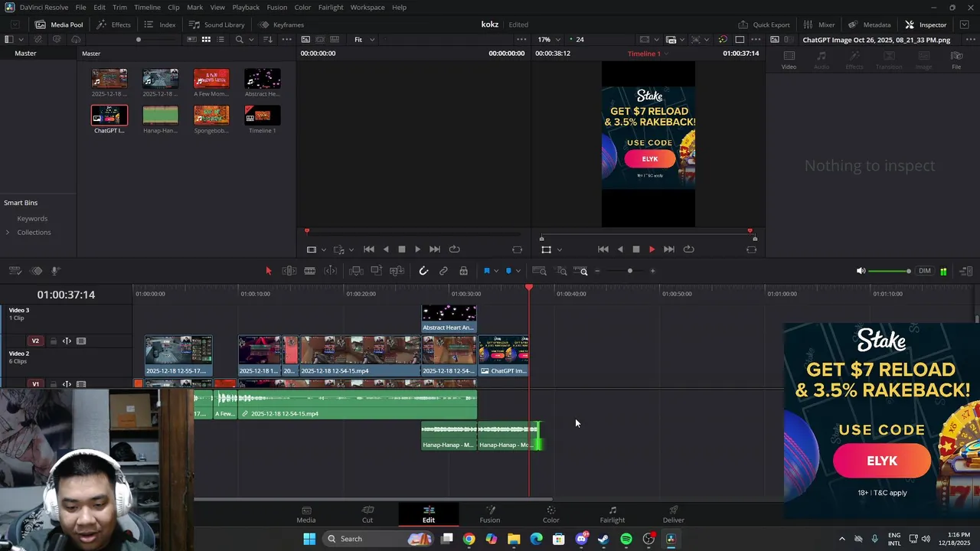Stop playback in timeline viewer

tap(635, 249)
